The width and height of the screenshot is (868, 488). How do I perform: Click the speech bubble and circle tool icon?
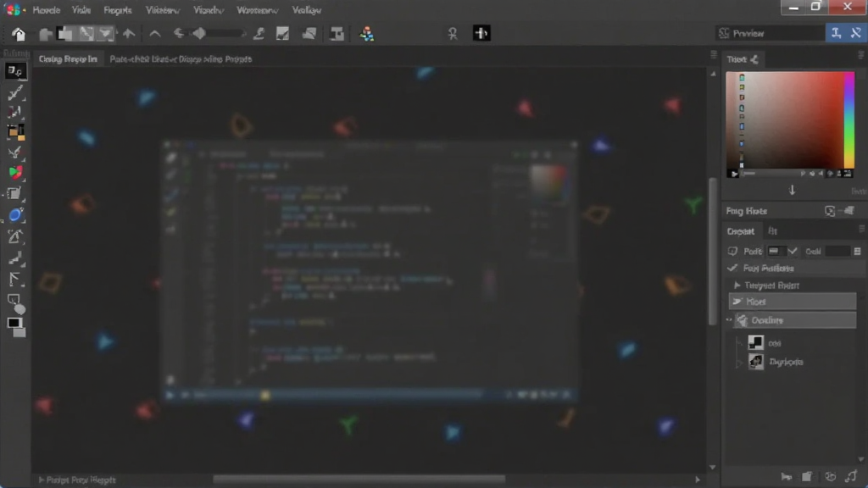point(17,303)
